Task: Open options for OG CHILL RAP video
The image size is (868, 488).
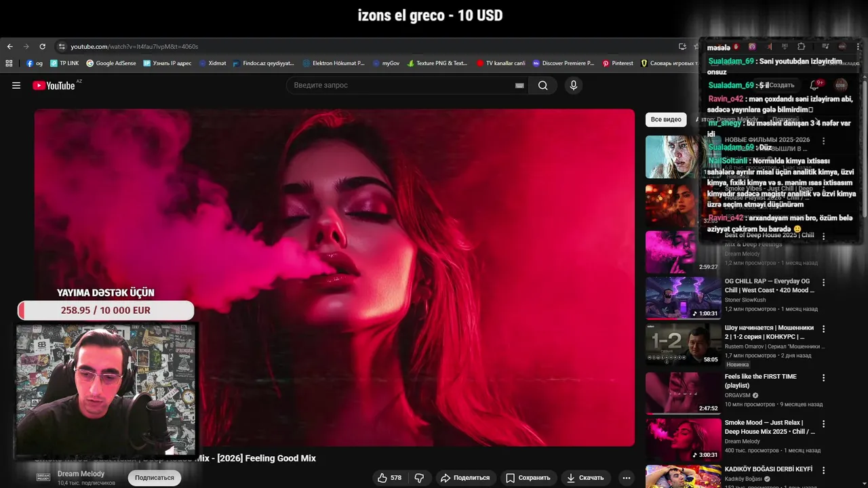Action: click(823, 281)
